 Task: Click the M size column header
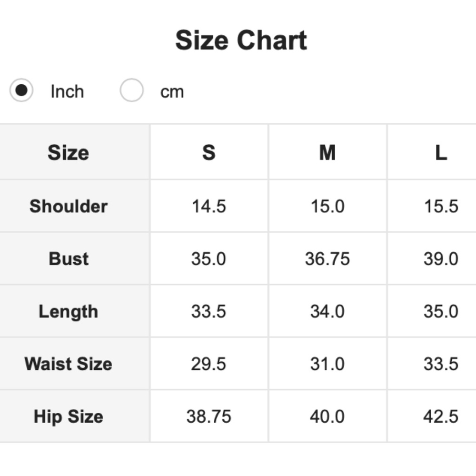[x=327, y=153]
